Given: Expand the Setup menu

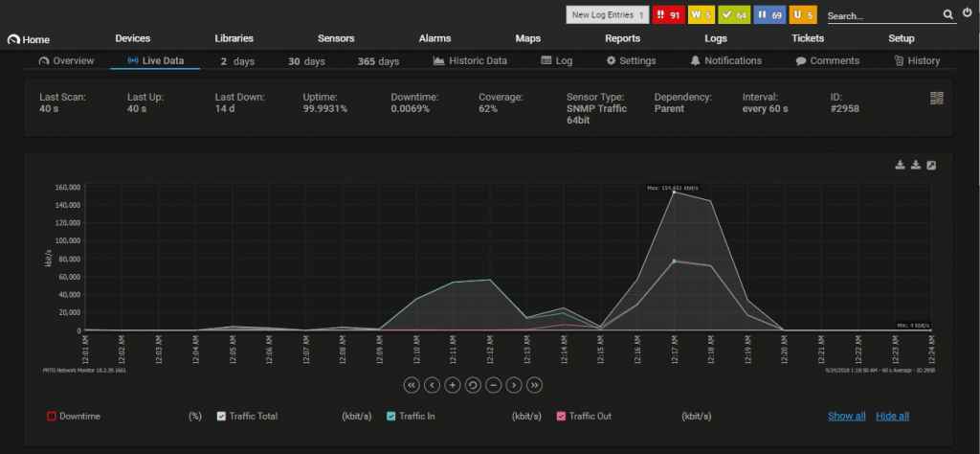Looking at the screenshot, I should [x=901, y=38].
